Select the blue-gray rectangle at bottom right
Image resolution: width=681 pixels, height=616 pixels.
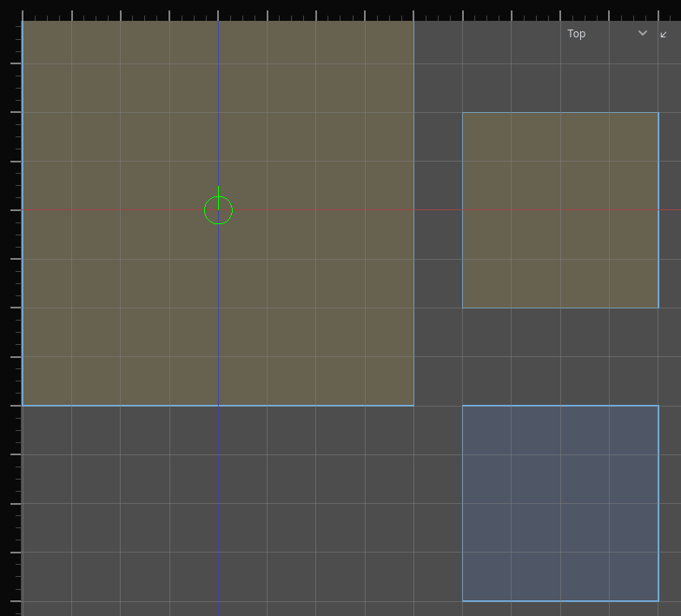click(x=561, y=503)
